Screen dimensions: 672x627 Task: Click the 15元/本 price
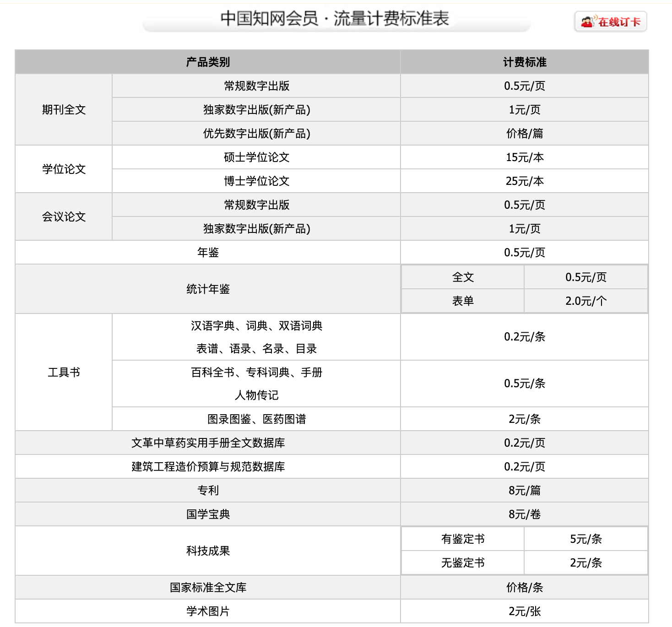[525, 157]
